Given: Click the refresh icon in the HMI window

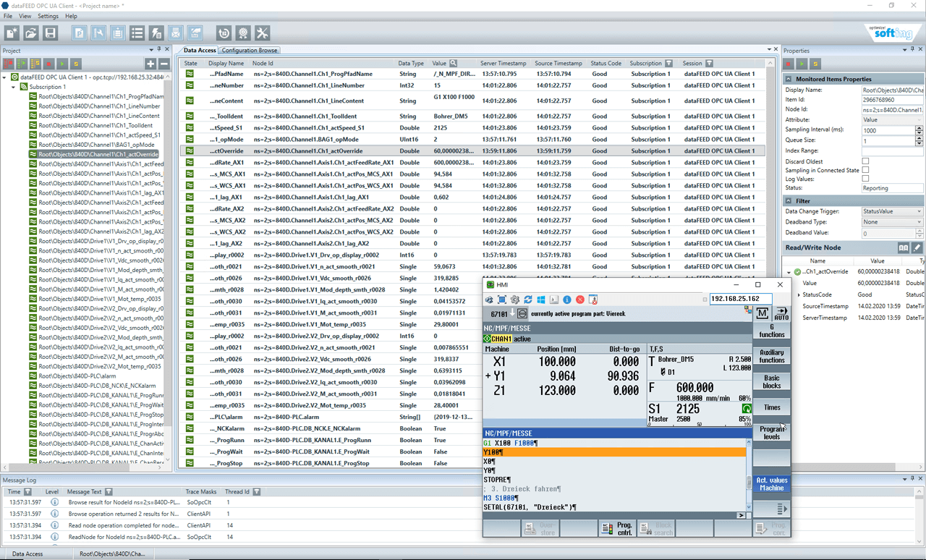Looking at the screenshot, I should pyautogui.click(x=527, y=299).
